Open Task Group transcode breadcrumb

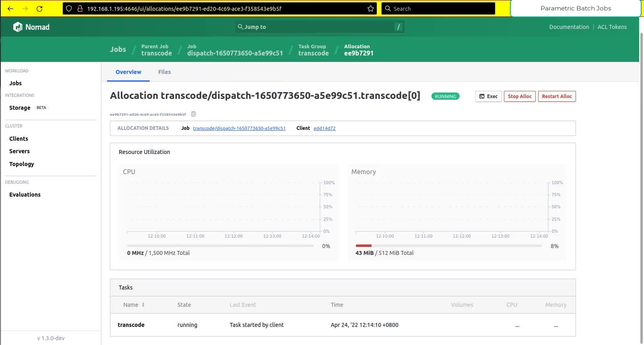313,50
